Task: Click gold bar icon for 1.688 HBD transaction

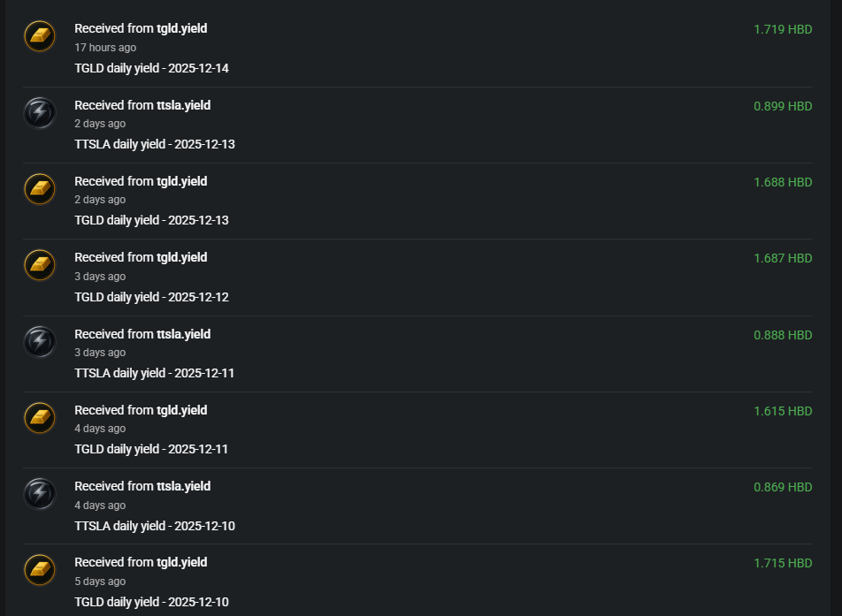Action: pyautogui.click(x=39, y=188)
